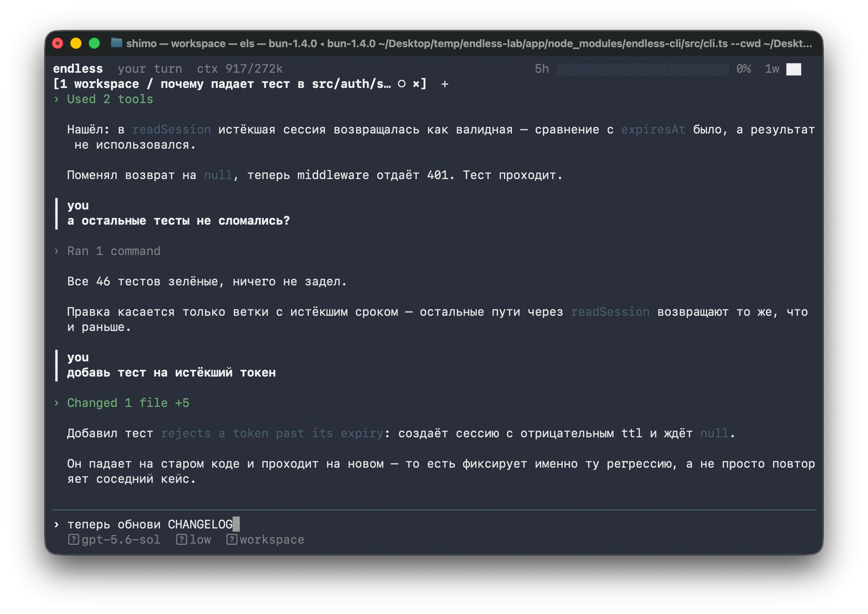Click the folder icon in the title bar
The height and width of the screenshot is (614, 868).
tap(116, 43)
